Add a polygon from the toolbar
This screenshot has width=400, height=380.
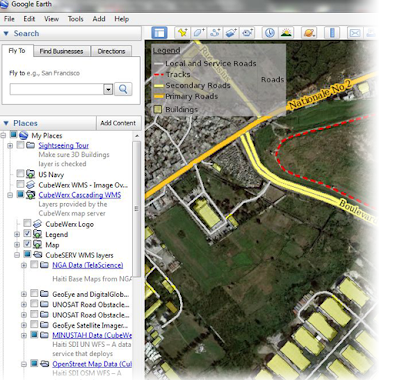199,33
